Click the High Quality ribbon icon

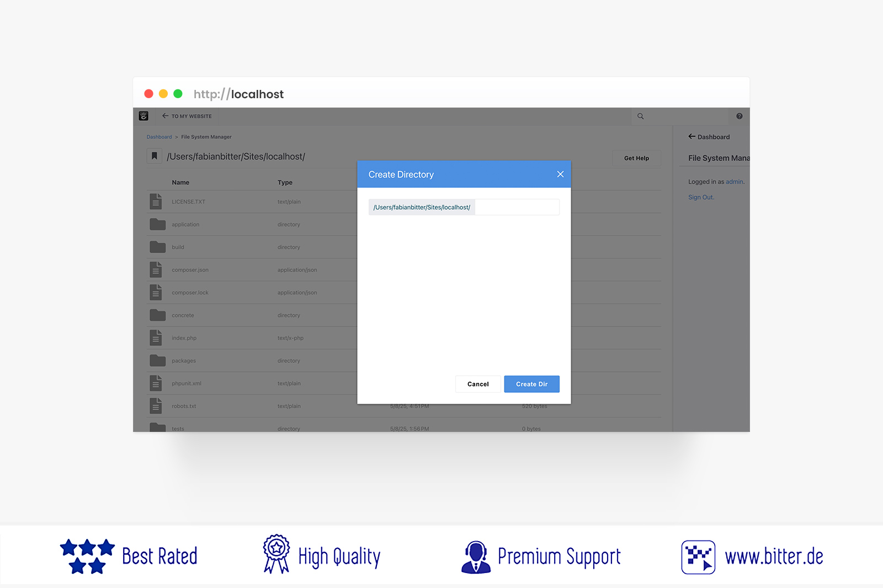[x=276, y=554]
